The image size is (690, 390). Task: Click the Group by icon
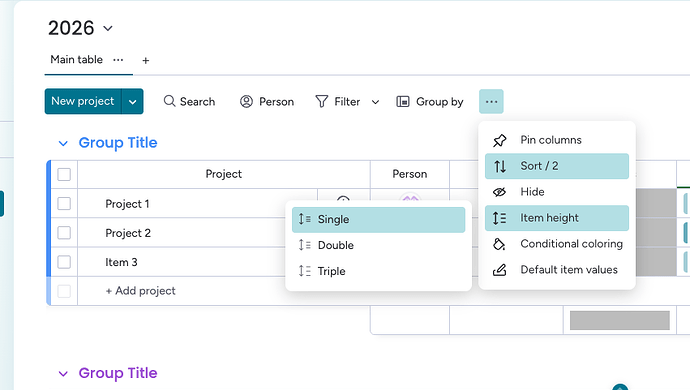pyautogui.click(x=403, y=102)
